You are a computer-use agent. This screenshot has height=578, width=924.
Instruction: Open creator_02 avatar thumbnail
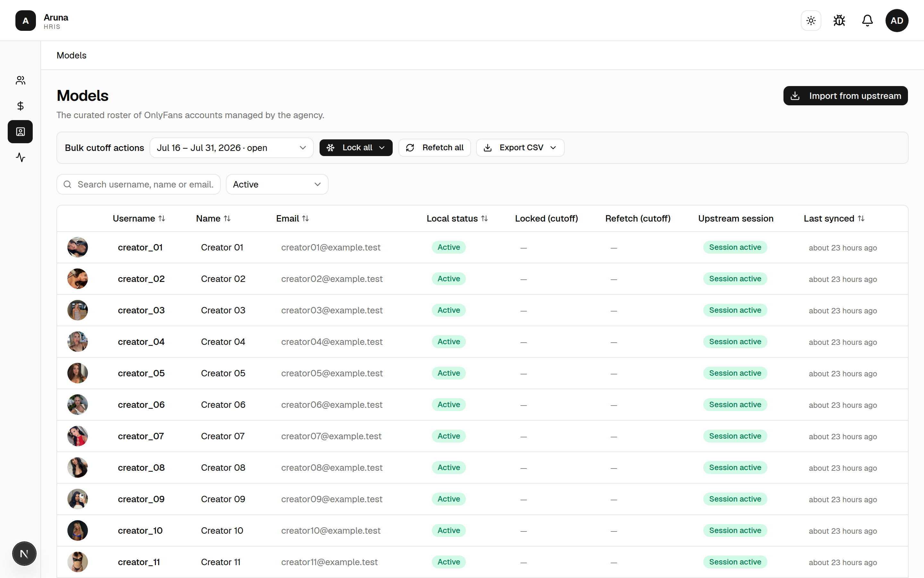point(78,279)
